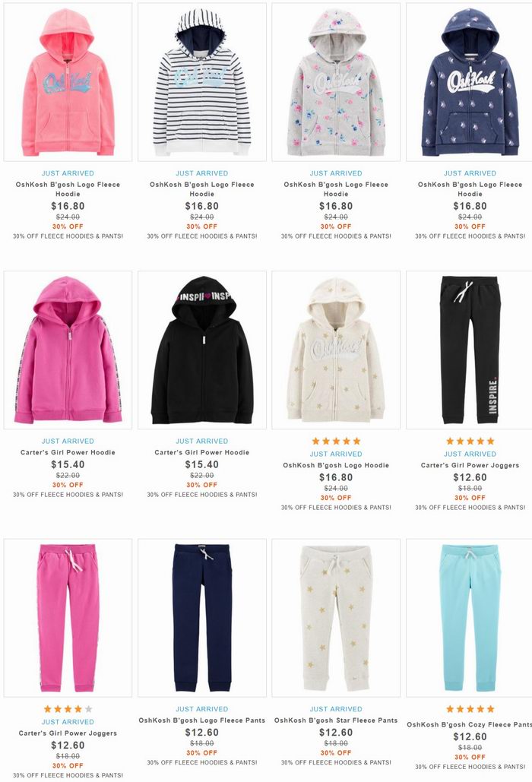532x782 pixels.
Task: Click star rating above OshKosh Cozy Fleece Pants
Action: point(470,709)
